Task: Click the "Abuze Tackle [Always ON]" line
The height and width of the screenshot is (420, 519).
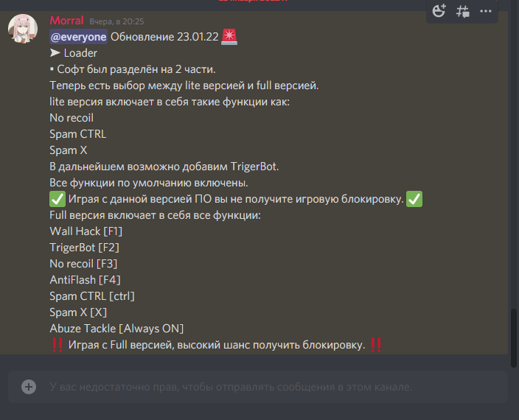Action: pyautogui.click(x=116, y=329)
